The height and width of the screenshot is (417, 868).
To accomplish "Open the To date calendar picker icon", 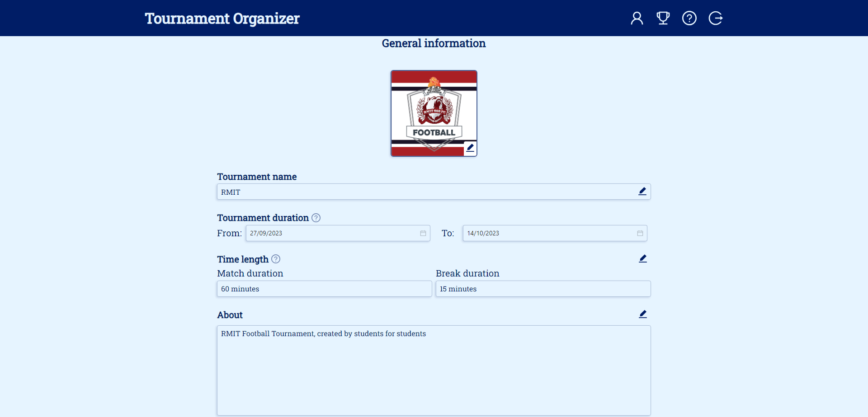I will point(640,233).
